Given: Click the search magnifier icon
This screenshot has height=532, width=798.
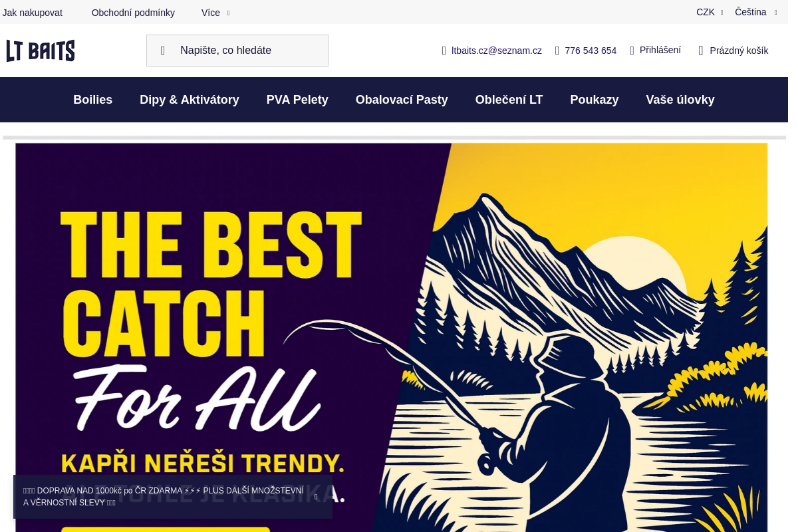Looking at the screenshot, I should 163,51.
